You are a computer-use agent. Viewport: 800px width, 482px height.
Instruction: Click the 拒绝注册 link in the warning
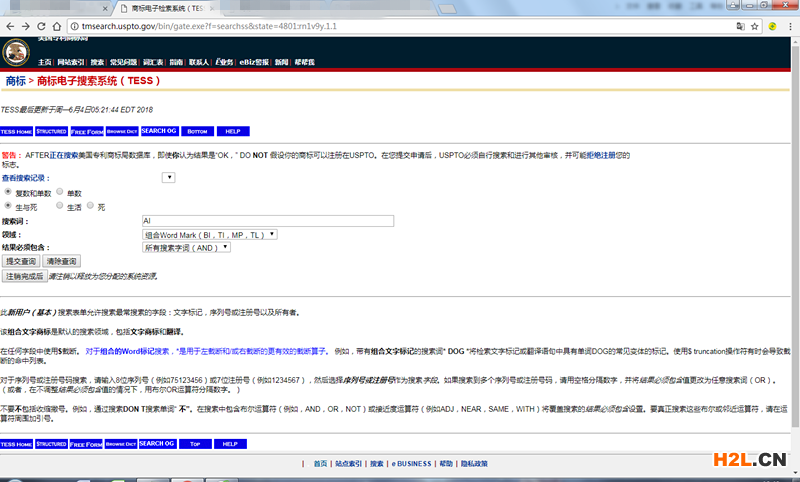tap(601, 155)
